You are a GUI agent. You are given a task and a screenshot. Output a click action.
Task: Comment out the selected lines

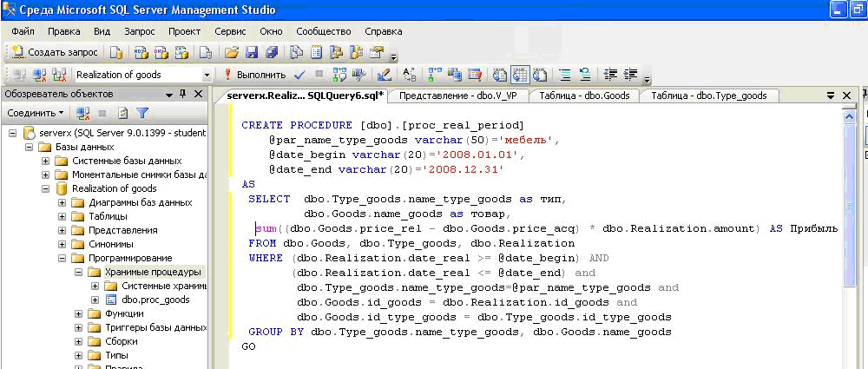click(x=565, y=75)
